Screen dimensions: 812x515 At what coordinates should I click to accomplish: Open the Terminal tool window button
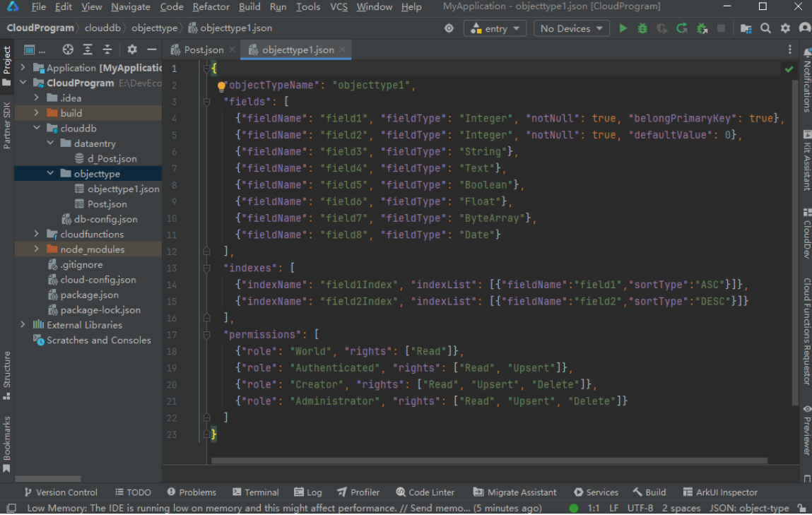click(255, 492)
